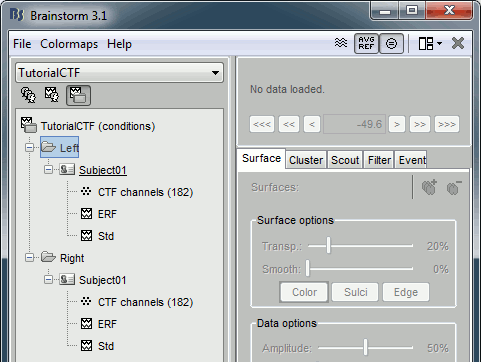Open the Colormaps menu
Screen dimensions: 481x362
pos(69,44)
